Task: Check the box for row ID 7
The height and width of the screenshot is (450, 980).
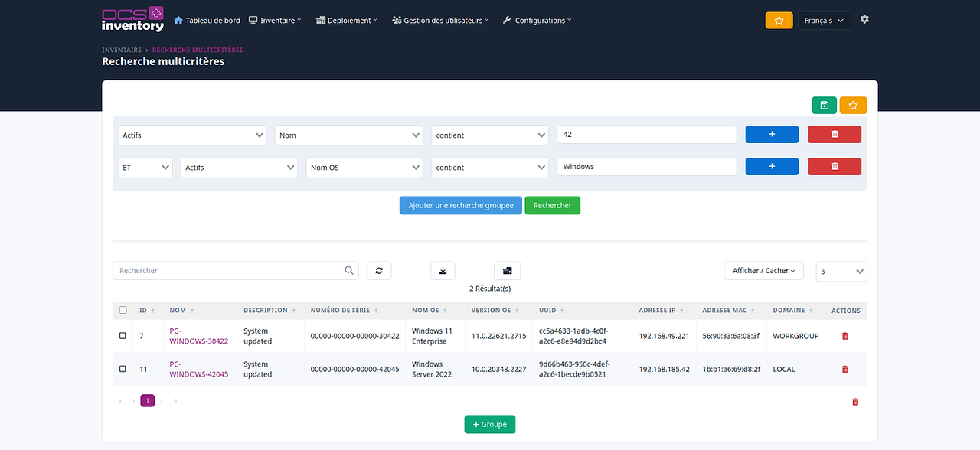Action: 122,336
